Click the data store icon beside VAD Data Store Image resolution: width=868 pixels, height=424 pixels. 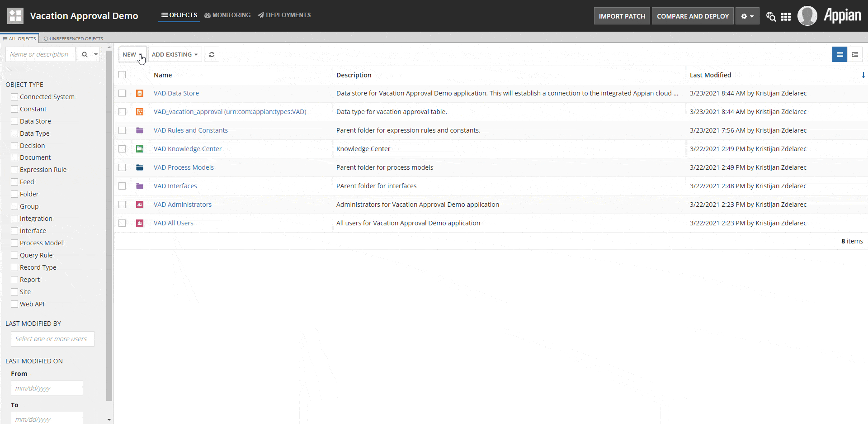tap(140, 93)
